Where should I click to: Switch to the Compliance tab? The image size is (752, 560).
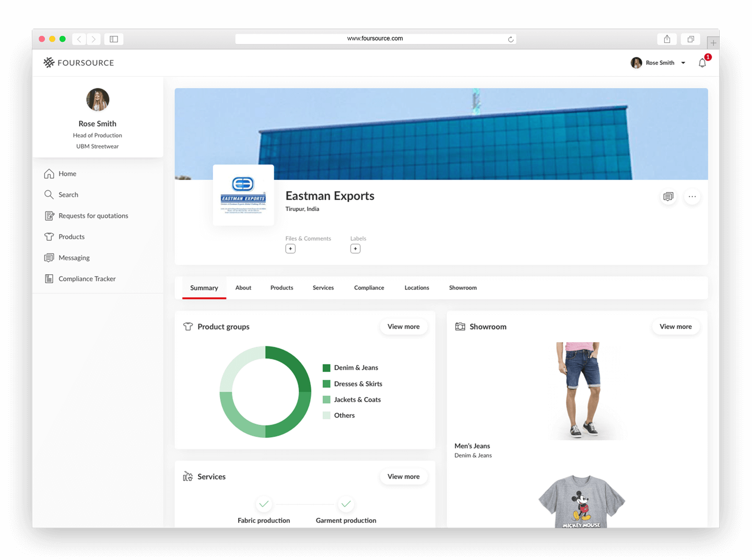(369, 287)
